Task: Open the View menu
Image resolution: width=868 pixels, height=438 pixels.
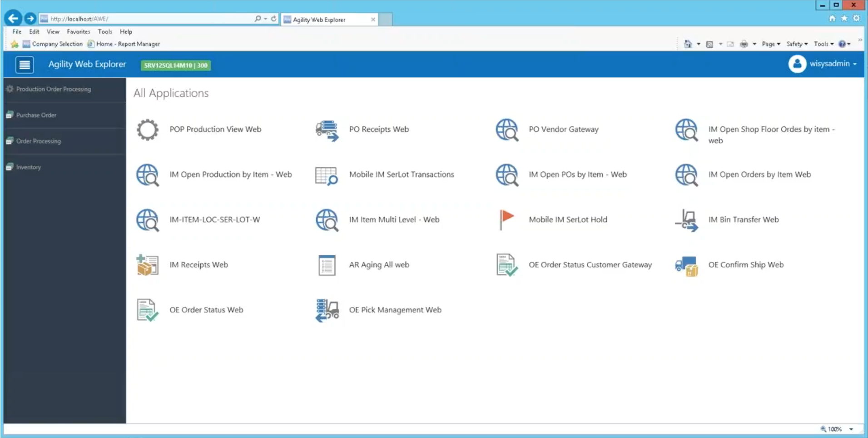Action: coord(53,32)
